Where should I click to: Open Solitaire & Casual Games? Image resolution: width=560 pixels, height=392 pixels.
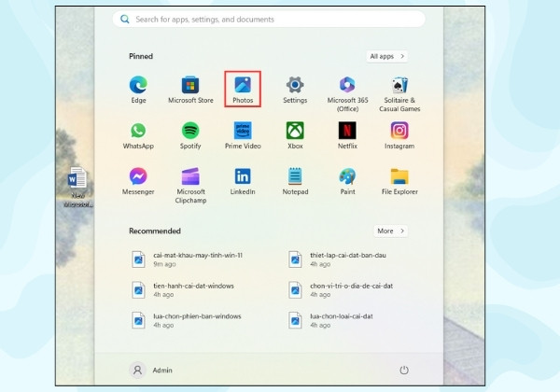pos(399,94)
